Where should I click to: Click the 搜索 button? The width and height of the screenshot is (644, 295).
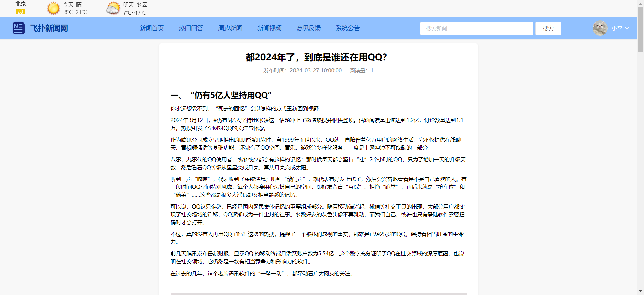pyautogui.click(x=548, y=28)
